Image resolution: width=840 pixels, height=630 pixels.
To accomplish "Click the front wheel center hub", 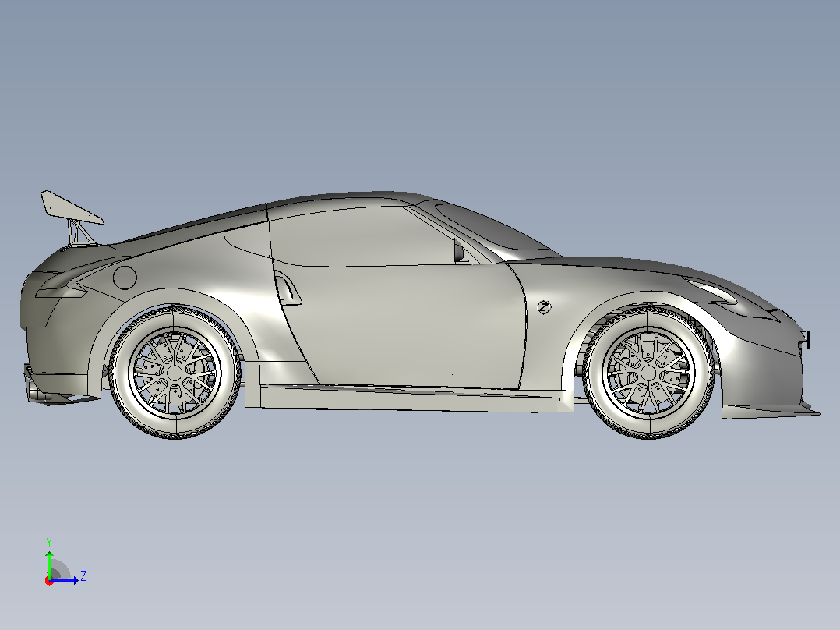I will (x=648, y=372).
